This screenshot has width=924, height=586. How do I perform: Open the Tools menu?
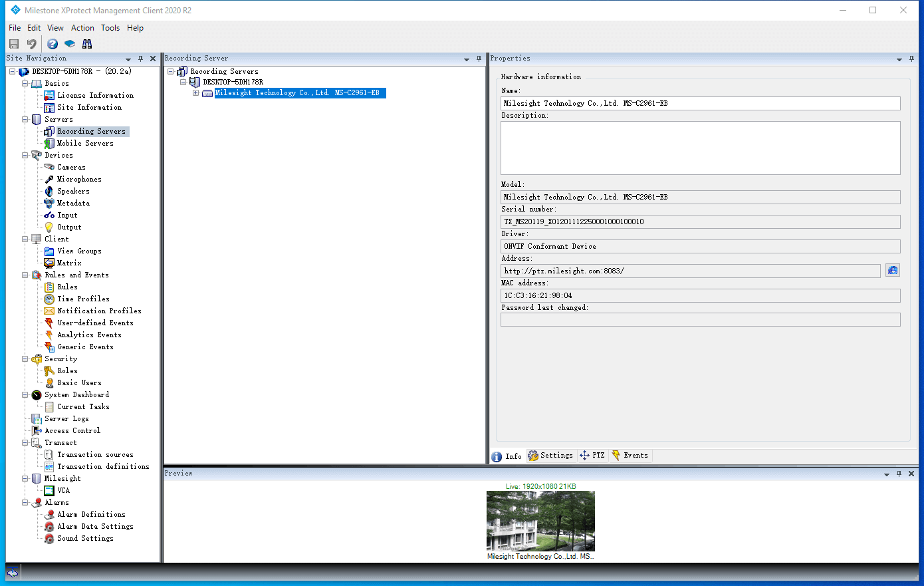(x=110, y=28)
